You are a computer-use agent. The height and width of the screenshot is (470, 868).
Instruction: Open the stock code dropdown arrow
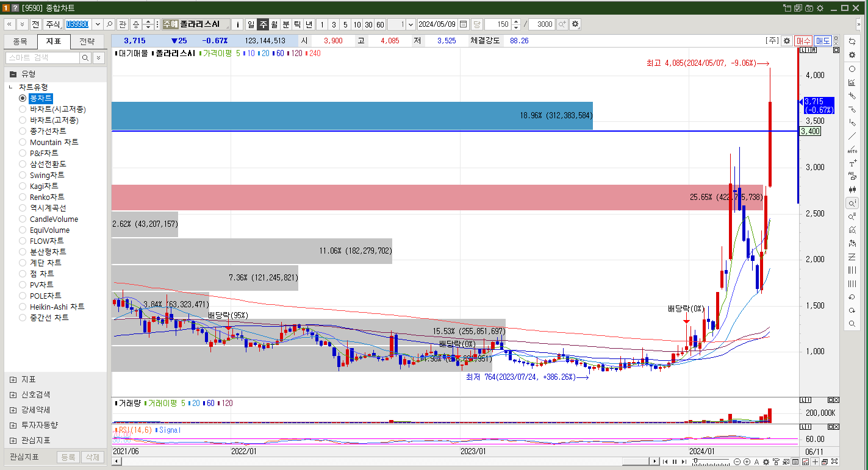point(97,24)
